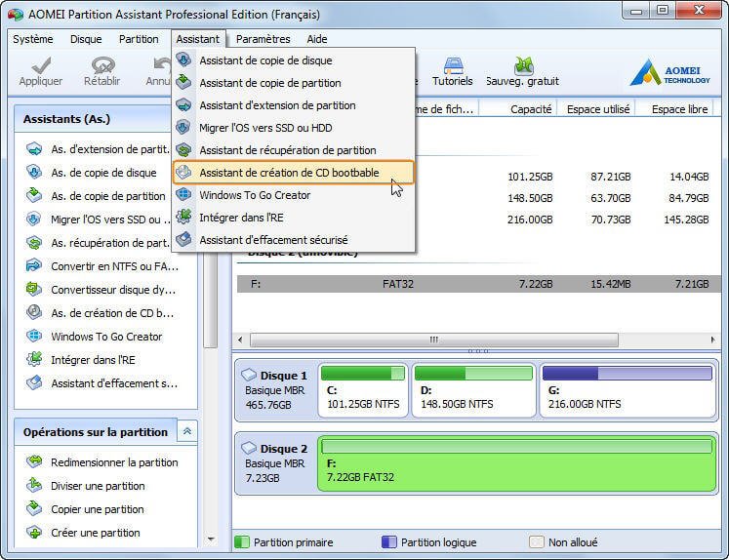Click the Espace libre column header
Image resolution: width=729 pixels, height=560 pixels.
click(674, 109)
